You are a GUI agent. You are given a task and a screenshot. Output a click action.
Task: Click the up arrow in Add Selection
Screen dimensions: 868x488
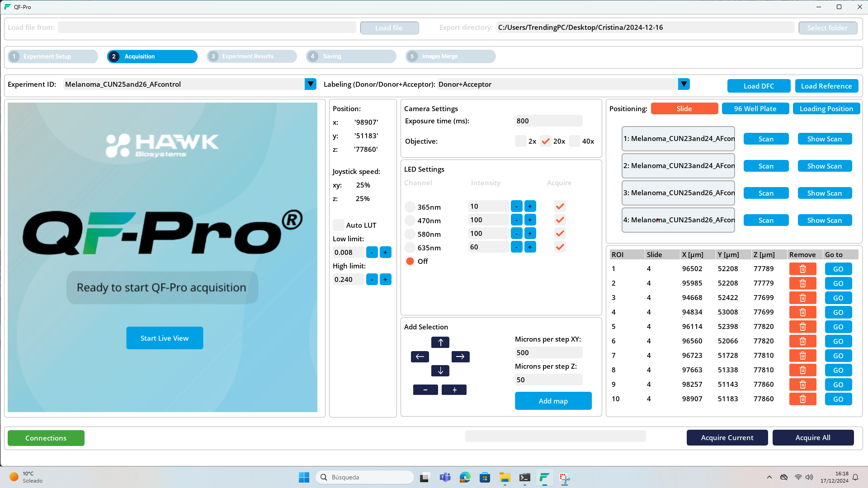pyautogui.click(x=440, y=343)
